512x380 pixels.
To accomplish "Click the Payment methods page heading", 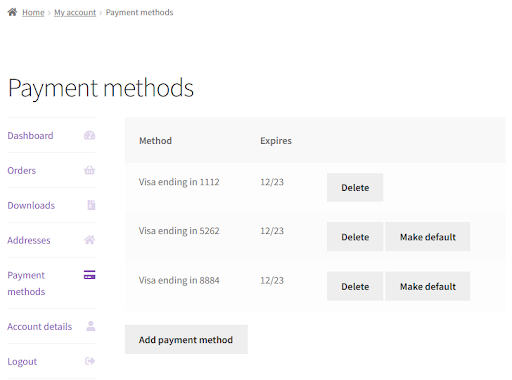I will click(101, 88).
